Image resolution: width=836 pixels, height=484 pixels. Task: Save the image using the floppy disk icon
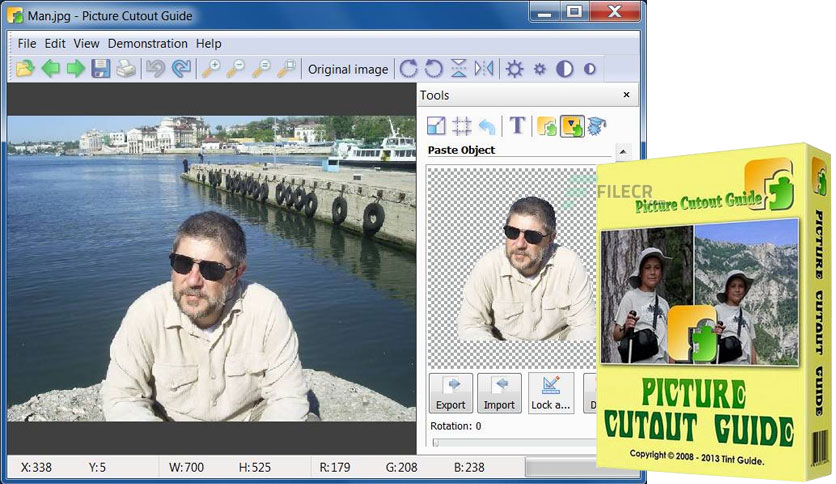(x=101, y=69)
